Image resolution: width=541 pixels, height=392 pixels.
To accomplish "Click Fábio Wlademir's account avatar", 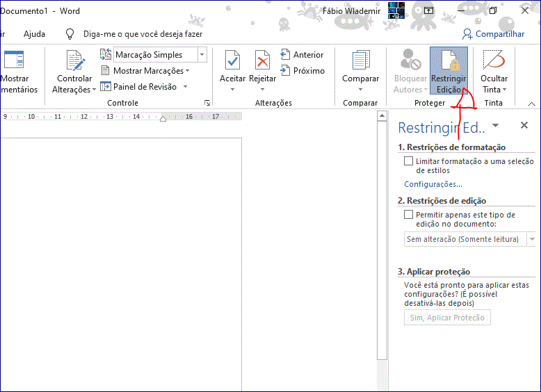I will [x=396, y=10].
